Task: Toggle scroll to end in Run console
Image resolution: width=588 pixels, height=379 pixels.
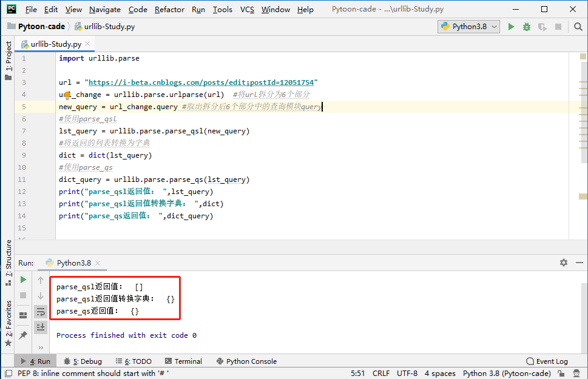Action: click(41, 327)
